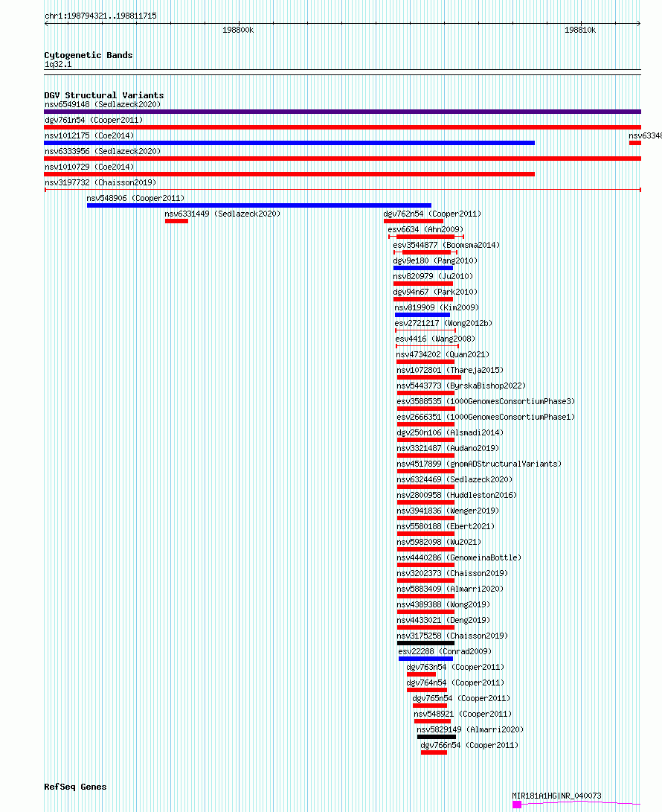662x812 pixels.
Task: Click the Cytogenetic Bands track title
Action: [89, 55]
